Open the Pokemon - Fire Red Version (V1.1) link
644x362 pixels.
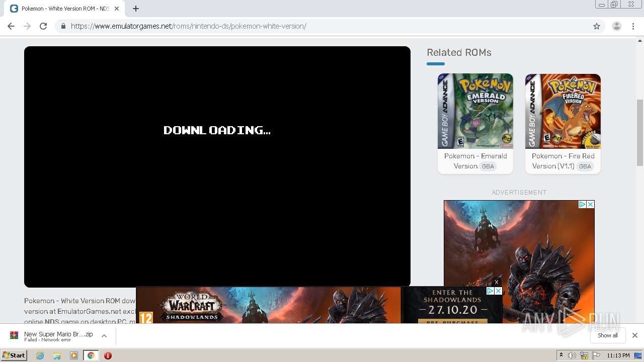563,161
